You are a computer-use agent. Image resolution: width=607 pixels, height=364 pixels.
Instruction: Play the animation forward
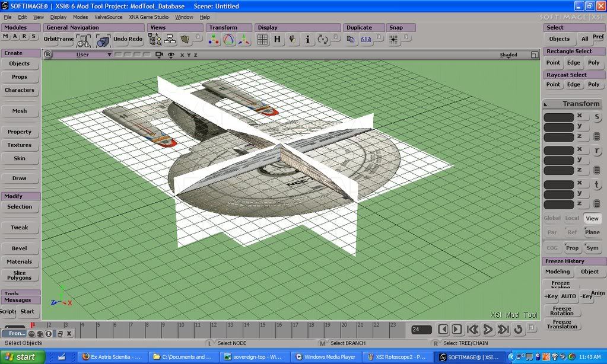coord(488,329)
